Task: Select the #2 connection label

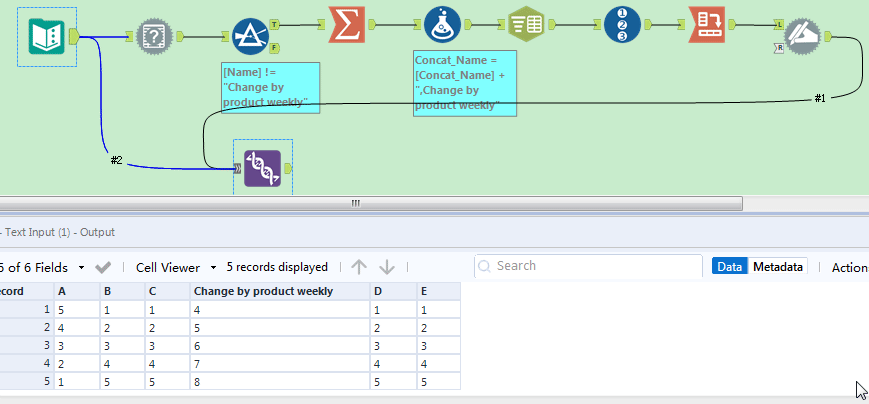Action: [x=116, y=161]
